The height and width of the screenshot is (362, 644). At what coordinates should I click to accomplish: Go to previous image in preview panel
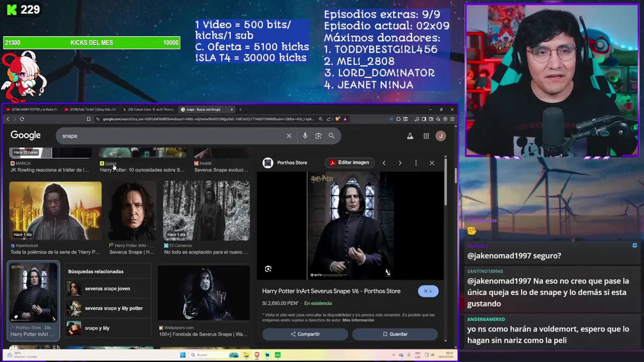pos(384,163)
